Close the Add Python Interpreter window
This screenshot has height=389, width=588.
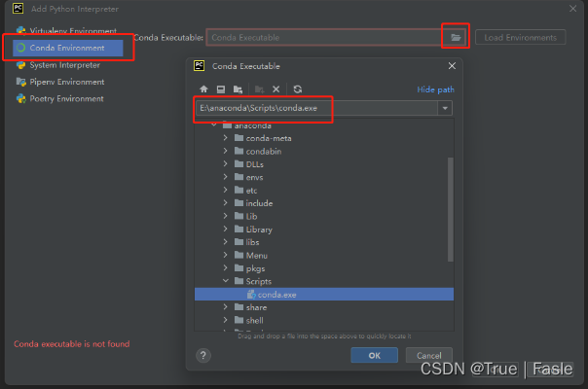tap(572, 9)
